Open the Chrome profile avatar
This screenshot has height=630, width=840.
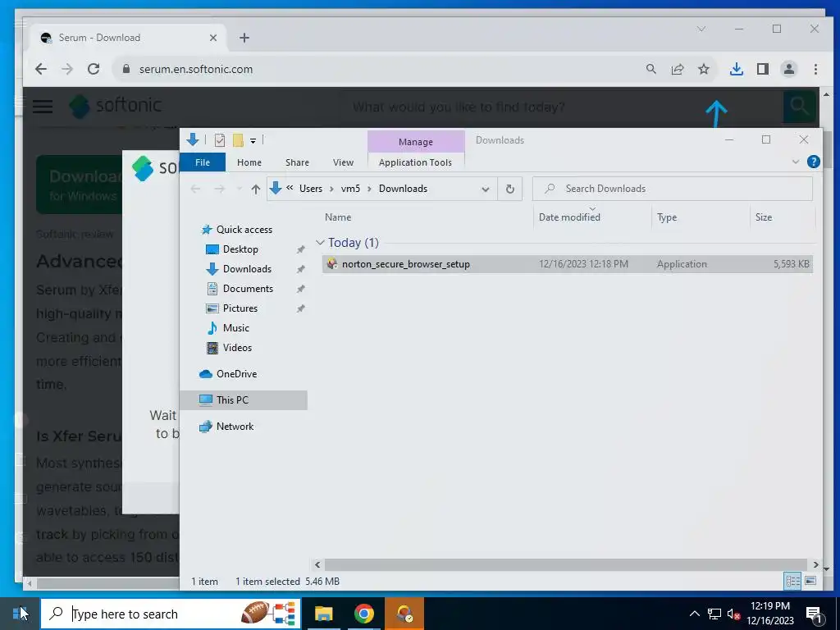(x=789, y=69)
